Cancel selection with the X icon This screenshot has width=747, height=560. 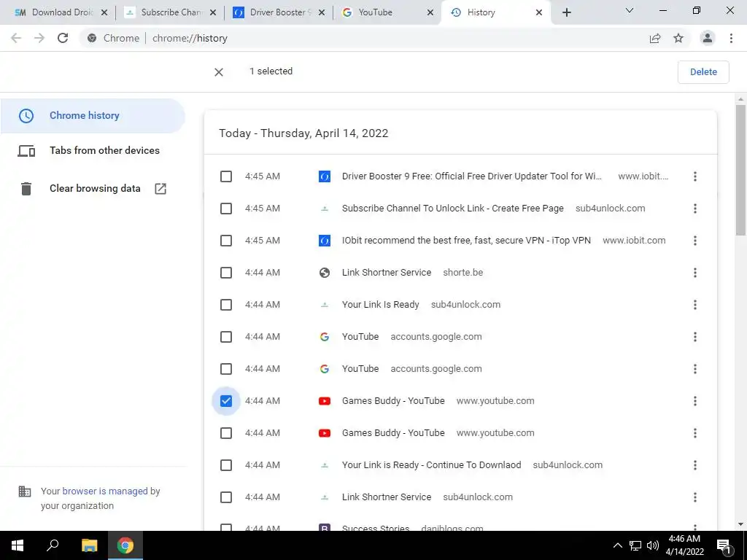click(219, 72)
